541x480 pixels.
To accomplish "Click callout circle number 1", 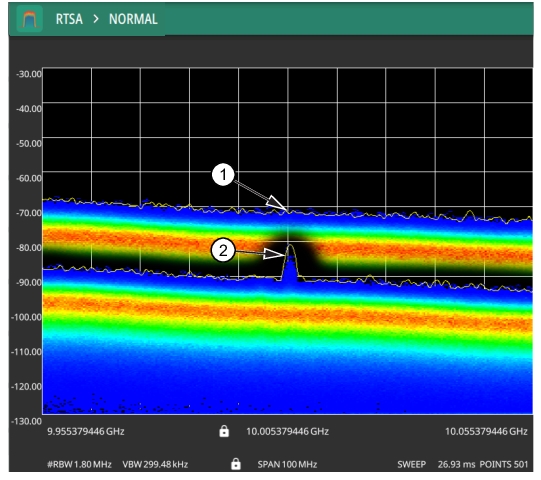I will click(x=223, y=175).
